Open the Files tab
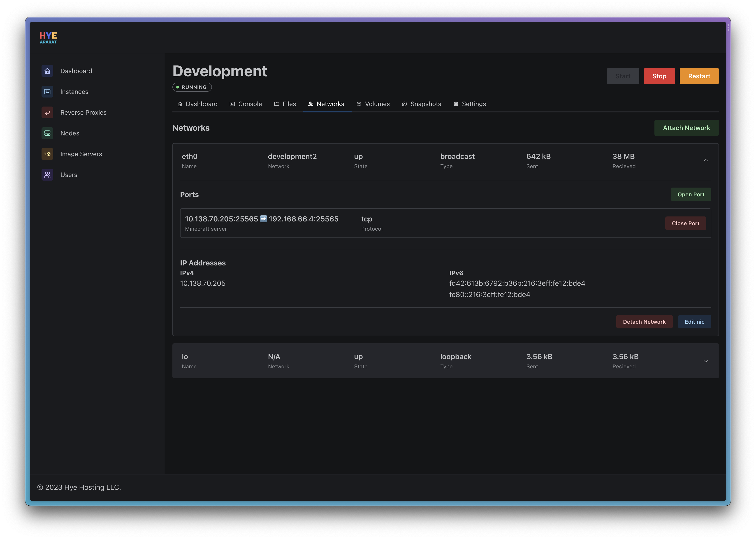Screen dimensions: 756x539 285,104
